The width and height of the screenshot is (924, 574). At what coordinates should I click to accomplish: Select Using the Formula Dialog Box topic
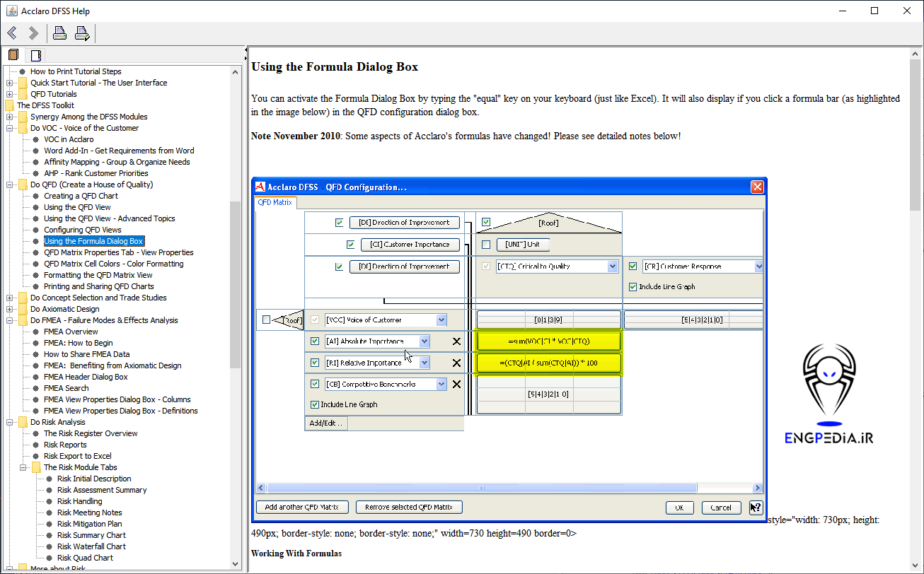click(x=93, y=241)
